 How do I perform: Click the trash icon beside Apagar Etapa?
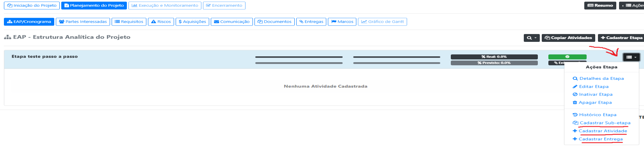575,102
